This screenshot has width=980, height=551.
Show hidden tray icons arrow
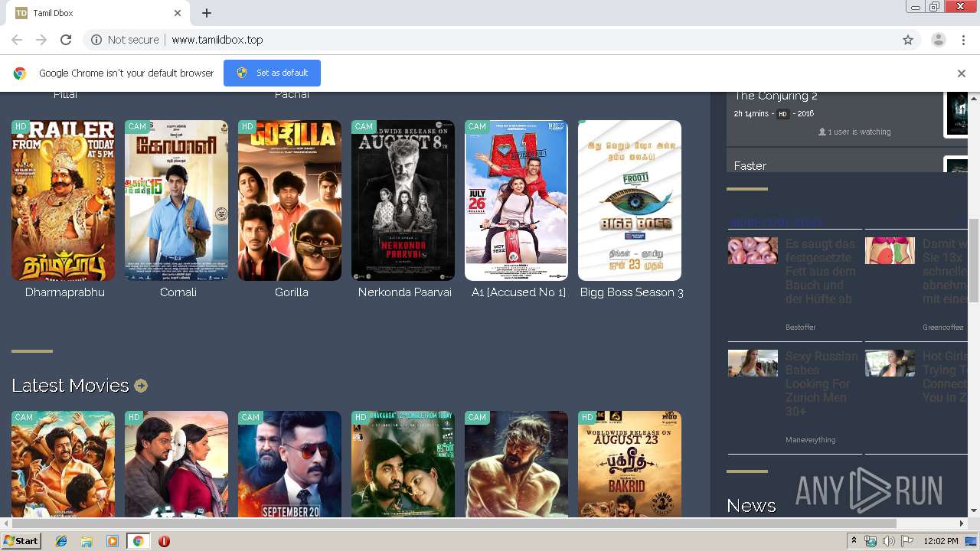click(x=854, y=541)
